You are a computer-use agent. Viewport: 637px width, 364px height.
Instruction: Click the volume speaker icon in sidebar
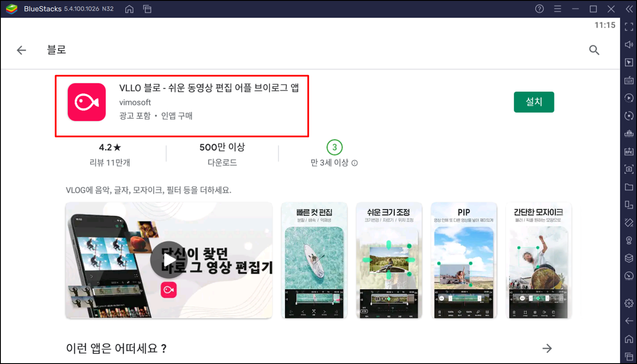click(629, 44)
